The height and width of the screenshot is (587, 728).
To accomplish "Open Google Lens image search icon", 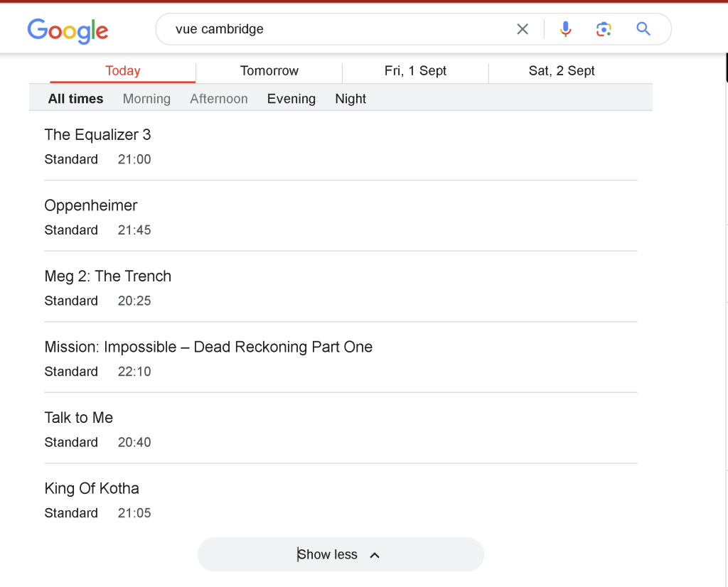I will click(604, 29).
